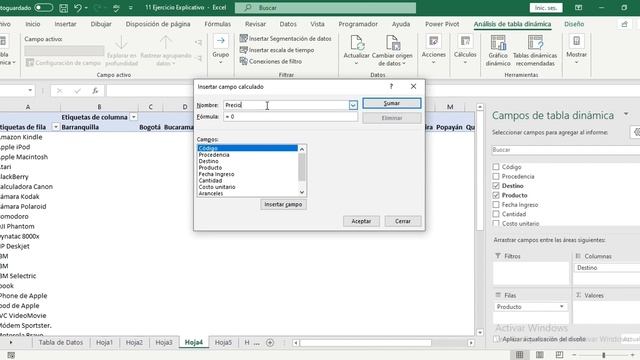The image size is (640, 360).
Task: Switch to the Hoja5 sheet tab
Action: click(x=223, y=342)
